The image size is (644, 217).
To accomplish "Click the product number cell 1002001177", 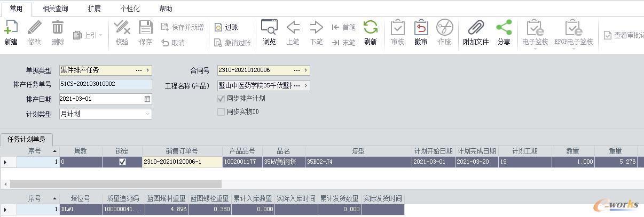I will point(242,162).
